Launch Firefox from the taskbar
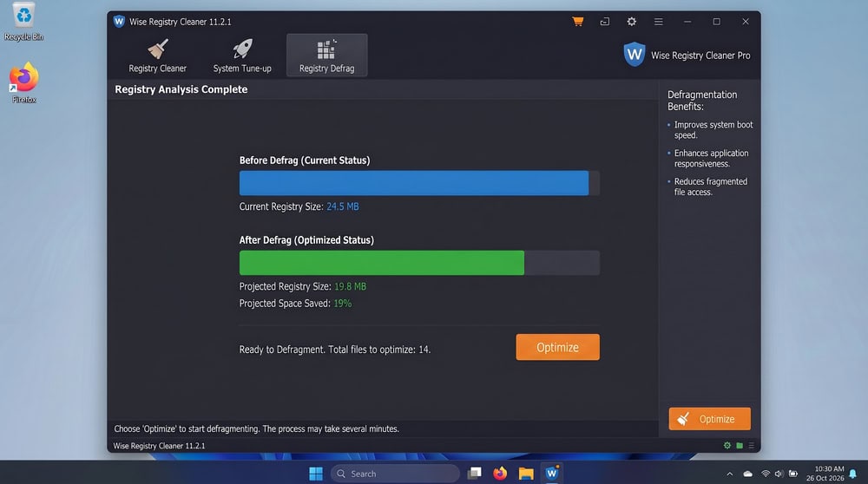The height and width of the screenshot is (484, 868). 500,474
